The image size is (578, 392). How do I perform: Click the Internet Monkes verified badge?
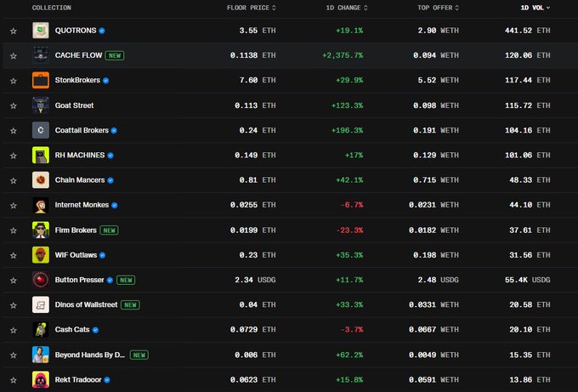[115, 206]
